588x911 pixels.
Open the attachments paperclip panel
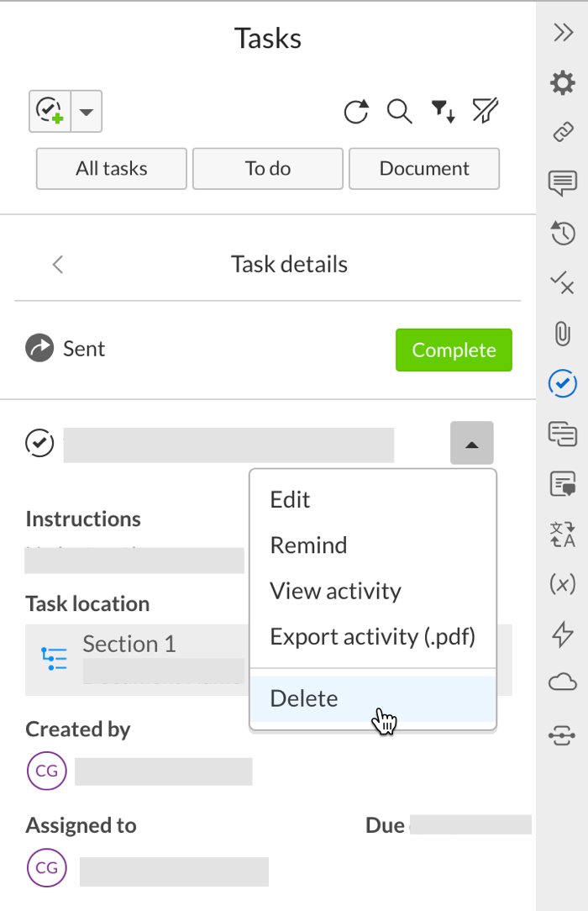tap(562, 334)
